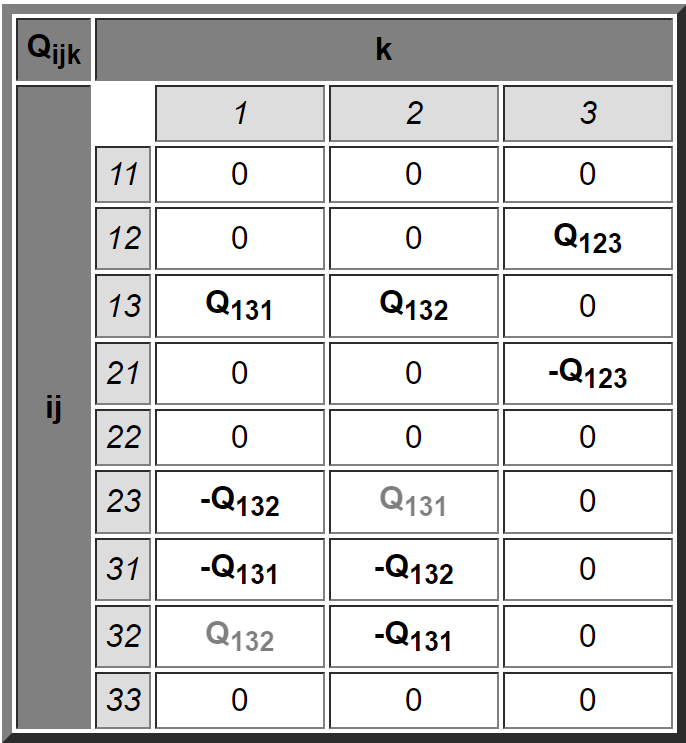Screen dimensions: 686x743
Task: Click column header 2
Action: point(414,113)
